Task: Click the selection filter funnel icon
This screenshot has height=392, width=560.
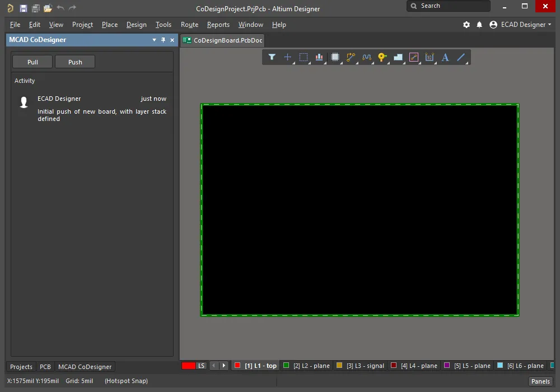Action: coord(272,57)
